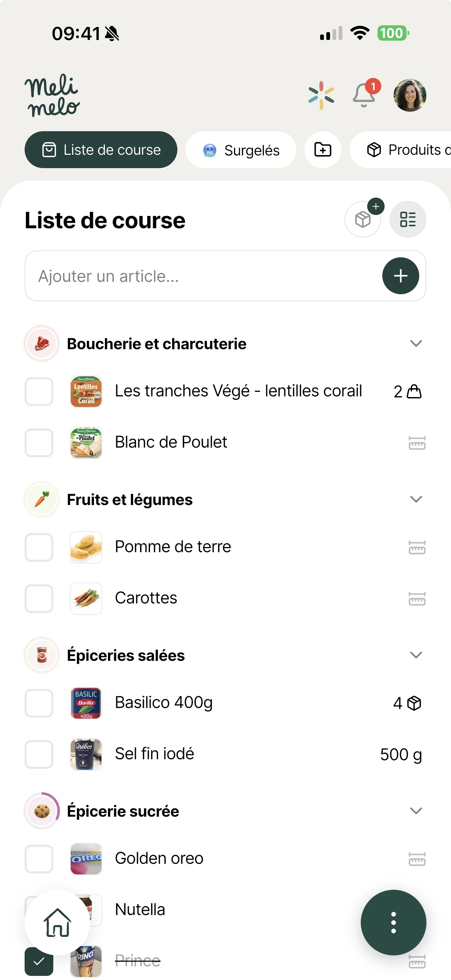451x980 pixels.
Task: Check off Les tranches Végé item
Action: (39, 392)
